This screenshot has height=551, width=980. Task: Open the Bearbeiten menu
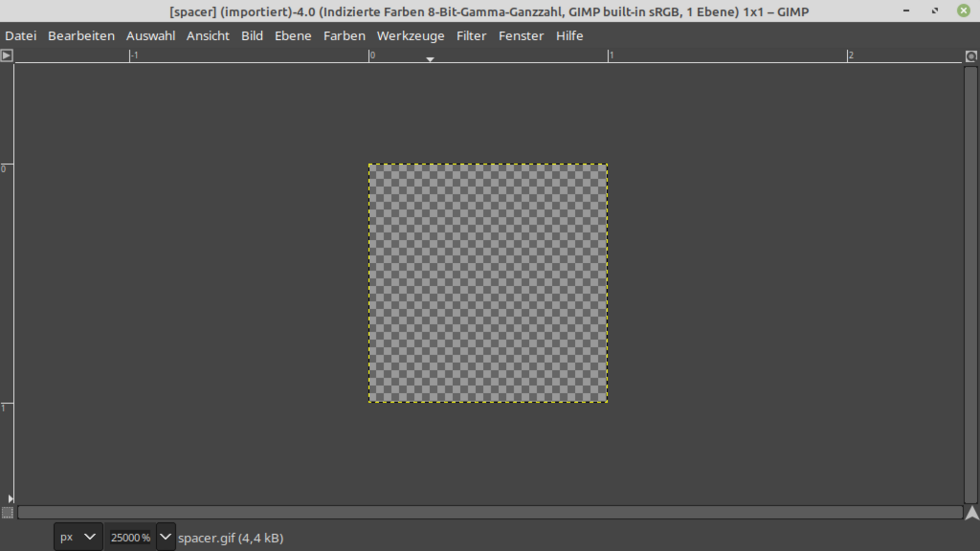(81, 36)
